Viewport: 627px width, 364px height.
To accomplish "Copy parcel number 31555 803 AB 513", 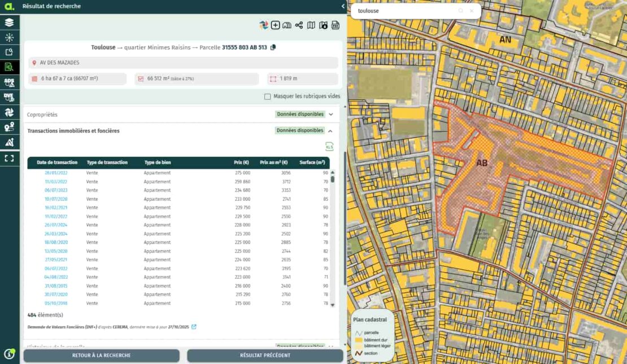I will [273, 47].
